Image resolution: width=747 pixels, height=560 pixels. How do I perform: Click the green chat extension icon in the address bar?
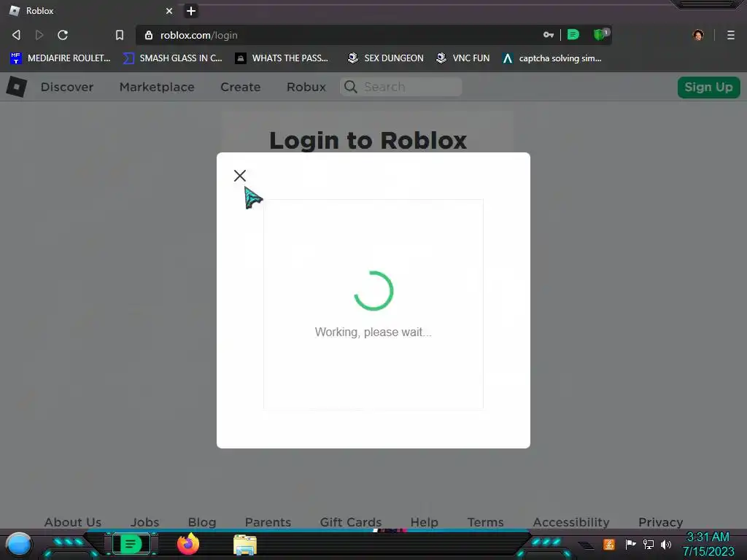point(573,34)
